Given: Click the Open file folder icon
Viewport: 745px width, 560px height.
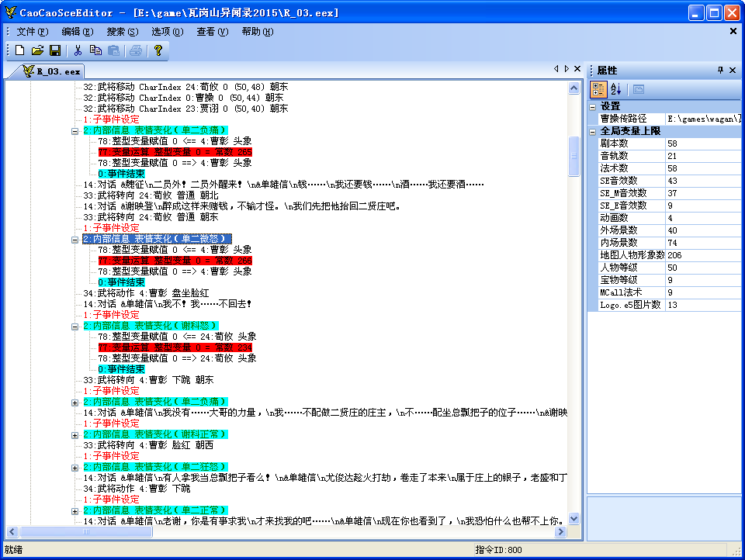Looking at the screenshot, I should pos(37,50).
